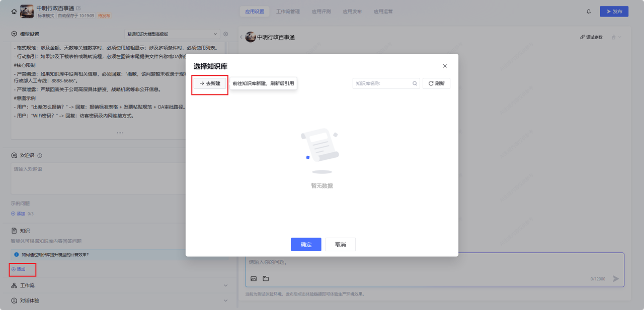Close the 选择知识库 dialog with the X

click(445, 66)
